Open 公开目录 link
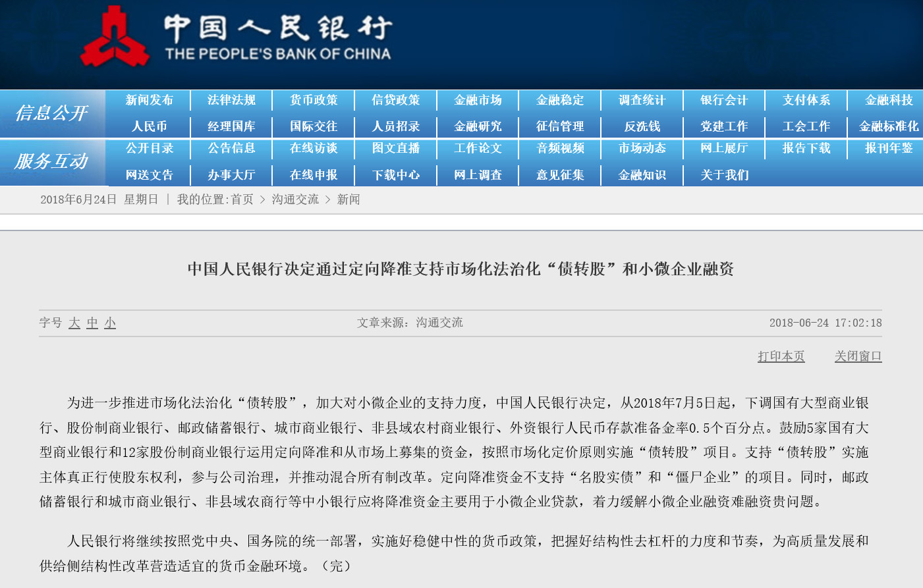Image resolution: width=923 pixels, height=588 pixels. click(150, 148)
